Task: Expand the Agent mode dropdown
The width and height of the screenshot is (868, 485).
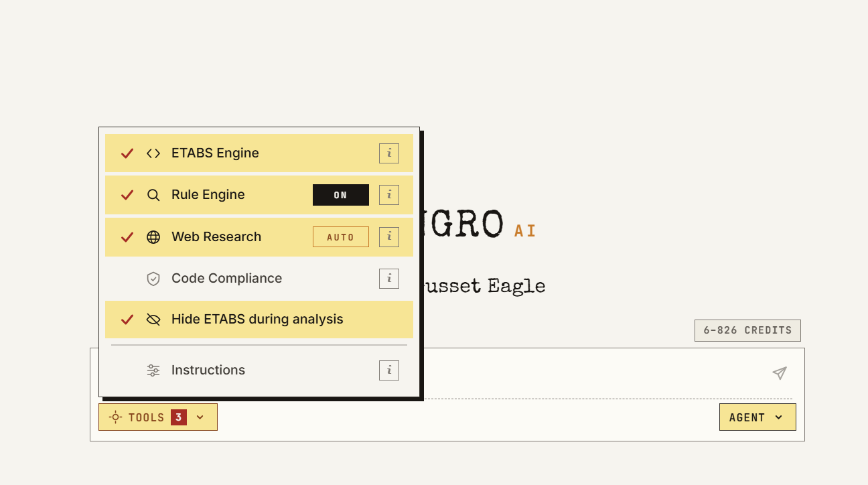Action: (757, 417)
